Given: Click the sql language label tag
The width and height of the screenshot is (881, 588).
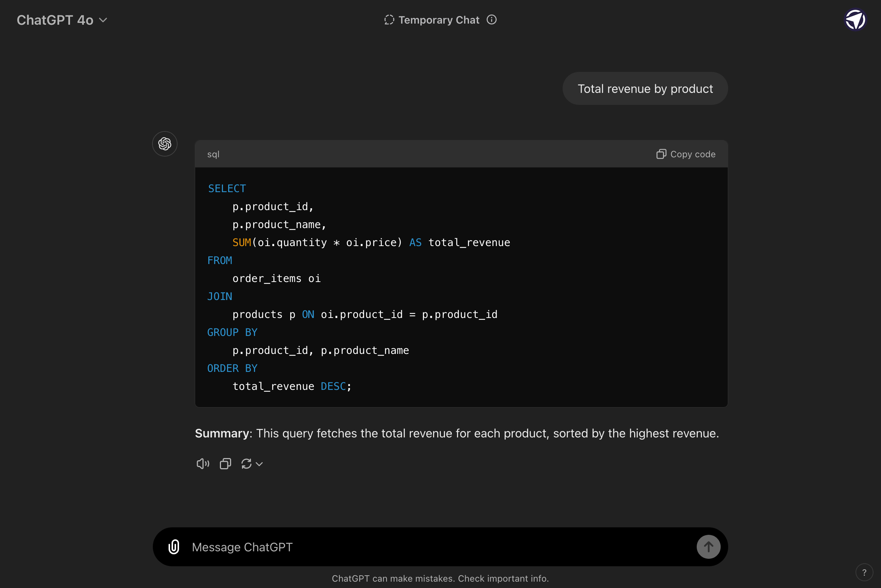Looking at the screenshot, I should [212, 154].
